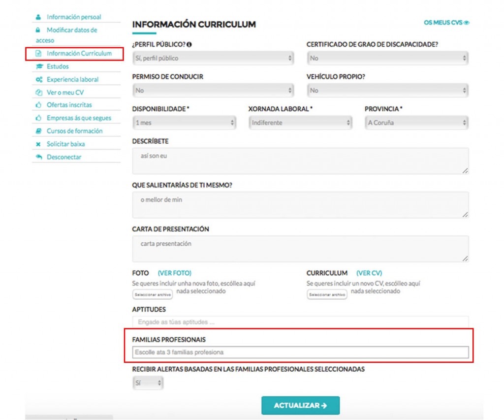Click Seleccionar archivo under Curriculum

point(327,294)
